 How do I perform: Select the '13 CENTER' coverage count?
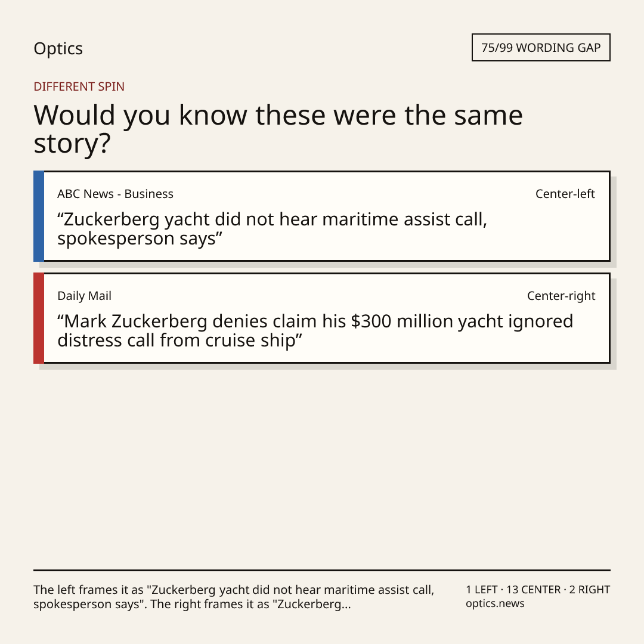533,590
